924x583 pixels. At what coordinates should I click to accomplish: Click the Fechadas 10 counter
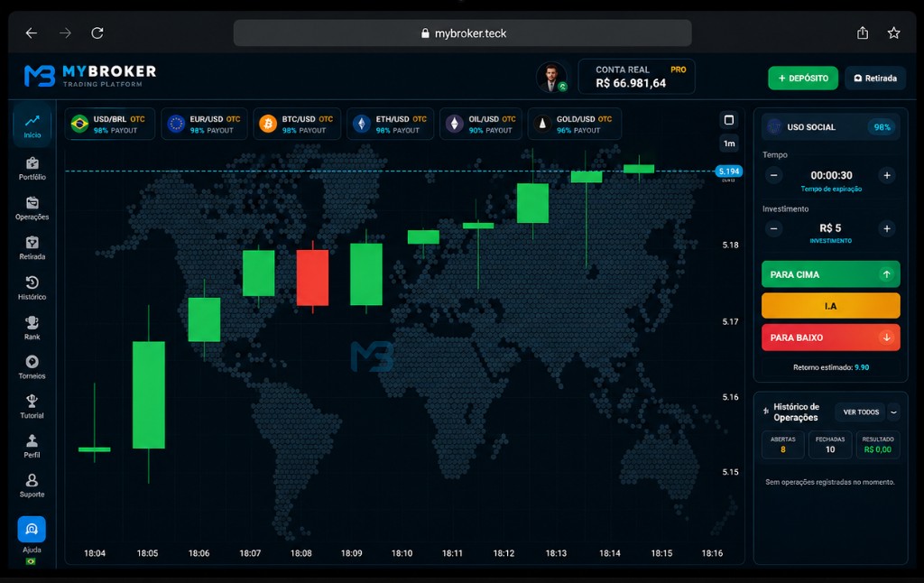coord(830,445)
